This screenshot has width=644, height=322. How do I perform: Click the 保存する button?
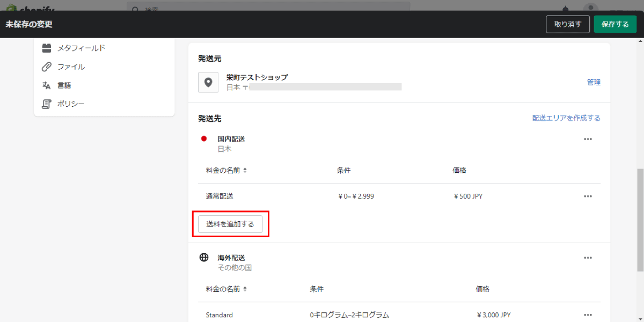tap(615, 24)
